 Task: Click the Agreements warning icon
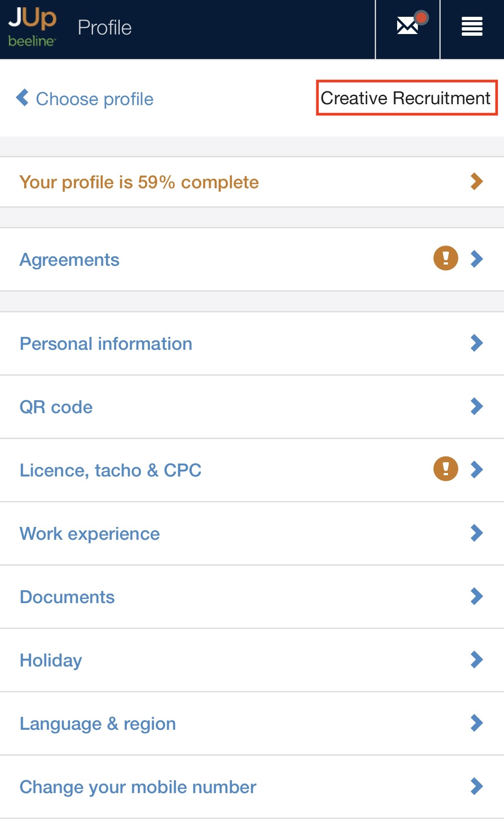point(445,258)
